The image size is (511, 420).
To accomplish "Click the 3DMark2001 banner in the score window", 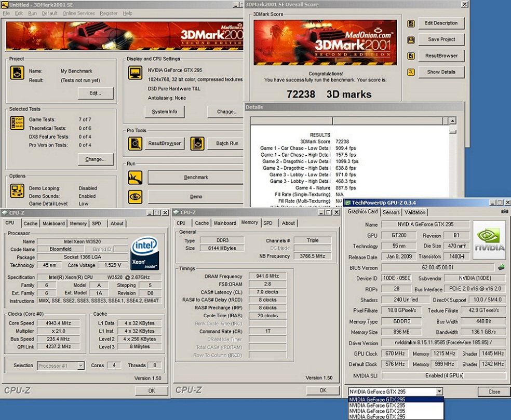I will (325, 43).
